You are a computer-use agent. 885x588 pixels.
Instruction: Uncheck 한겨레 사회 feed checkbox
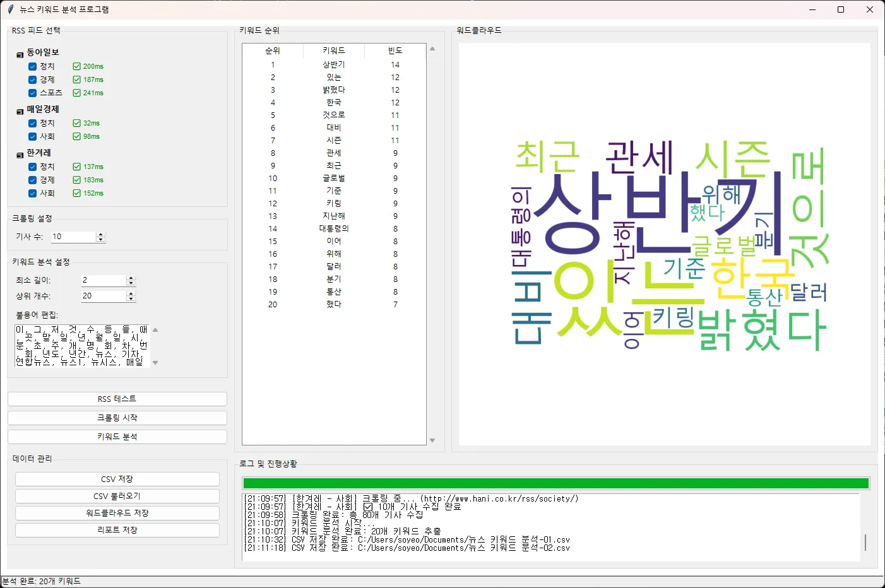pos(32,193)
